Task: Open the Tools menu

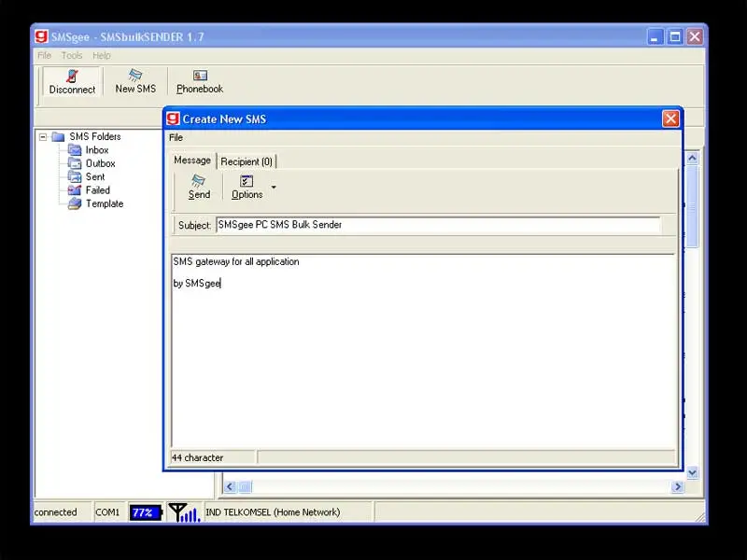Action: click(x=72, y=55)
